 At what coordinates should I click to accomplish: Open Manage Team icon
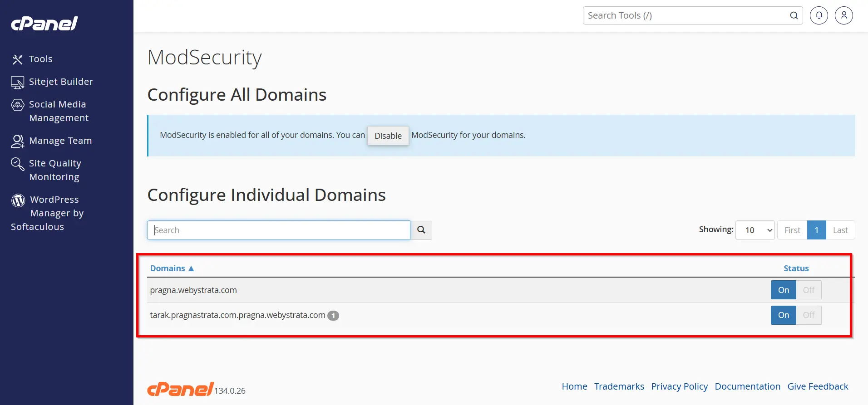point(17,141)
